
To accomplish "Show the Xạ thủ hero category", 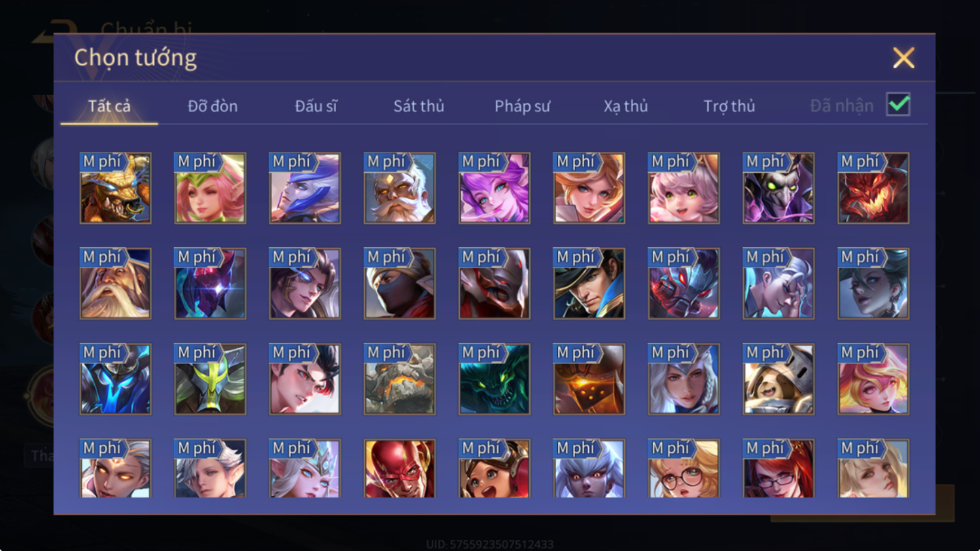I will point(625,106).
